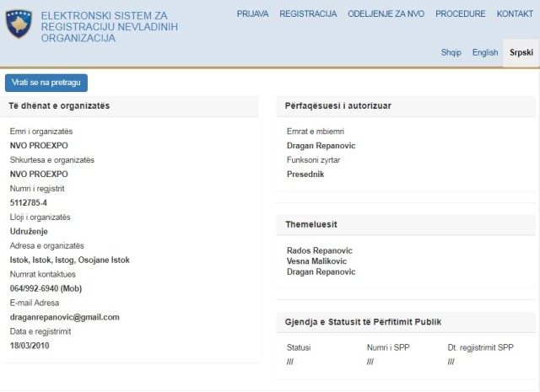Viewport: 540px width, 392px height.
Task: Click the Gjendja e Statusit panel header
Action: click(364, 322)
